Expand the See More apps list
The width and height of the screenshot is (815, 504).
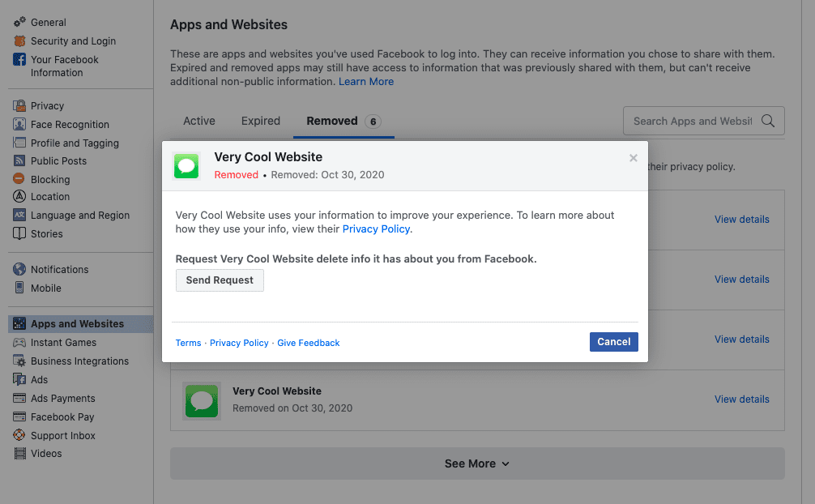(x=477, y=463)
